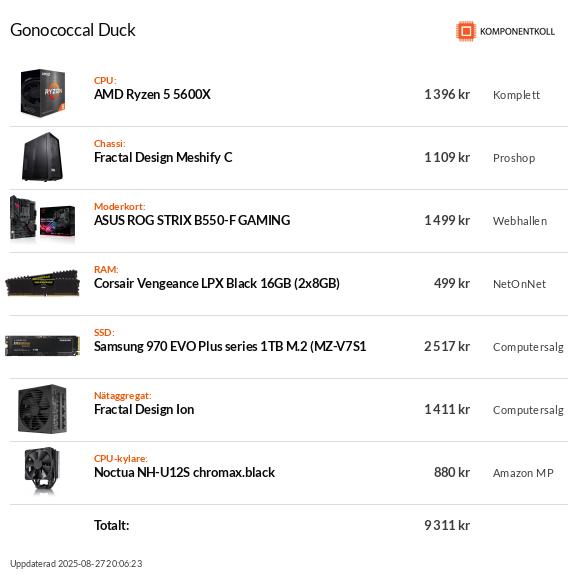Open the Samsung 970 EVO Plus SSD image
Viewport: 577px width, 577px height.
click(42, 346)
